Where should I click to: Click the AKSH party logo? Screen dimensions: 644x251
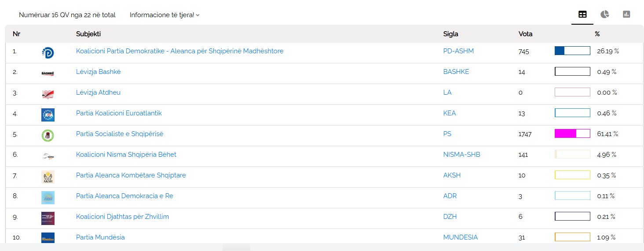48,177
